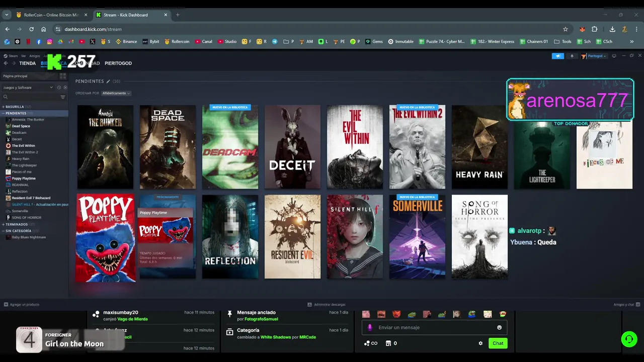The image size is (644, 362).
Task: Open the MRCxde user link
Action: click(x=307, y=337)
